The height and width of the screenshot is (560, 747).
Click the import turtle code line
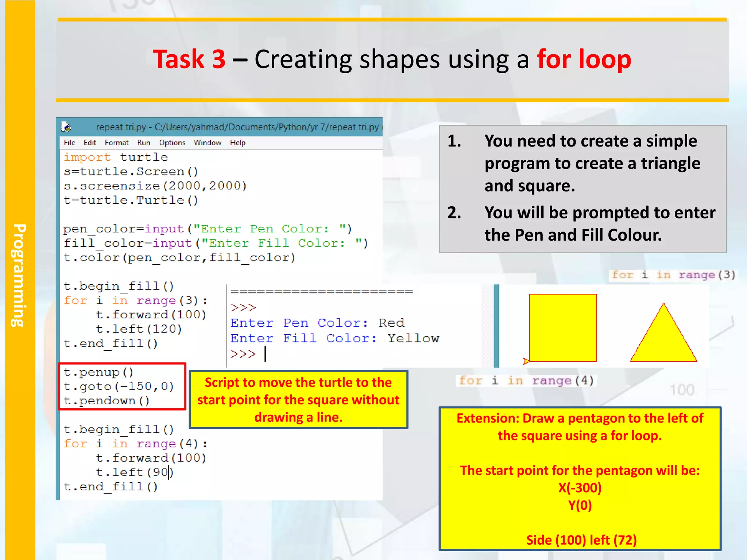pos(116,157)
